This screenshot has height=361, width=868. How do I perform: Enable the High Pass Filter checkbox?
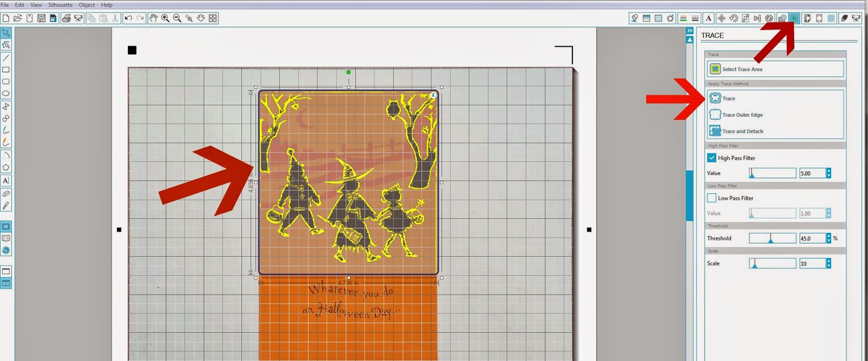(712, 158)
